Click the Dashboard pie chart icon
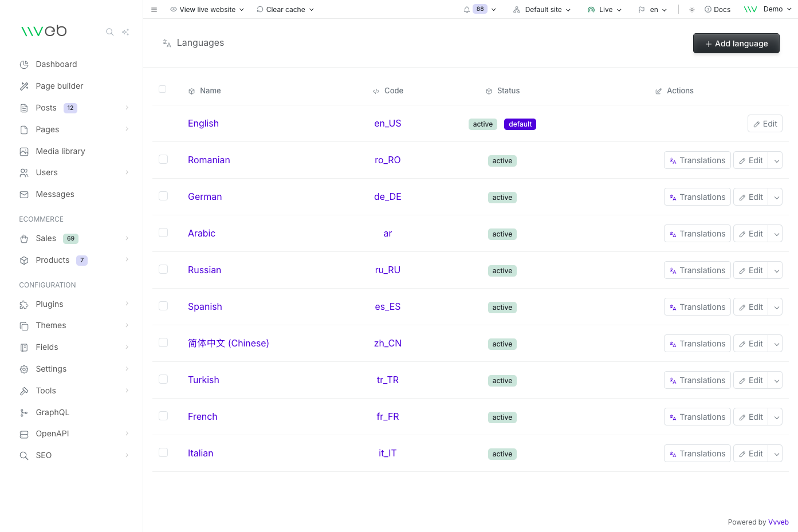The width and height of the screenshot is (798, 532). click(x=24, y=65)
